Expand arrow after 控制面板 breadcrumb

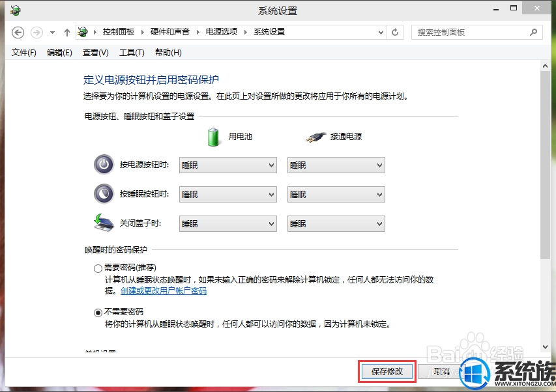(x=142, y=32)
